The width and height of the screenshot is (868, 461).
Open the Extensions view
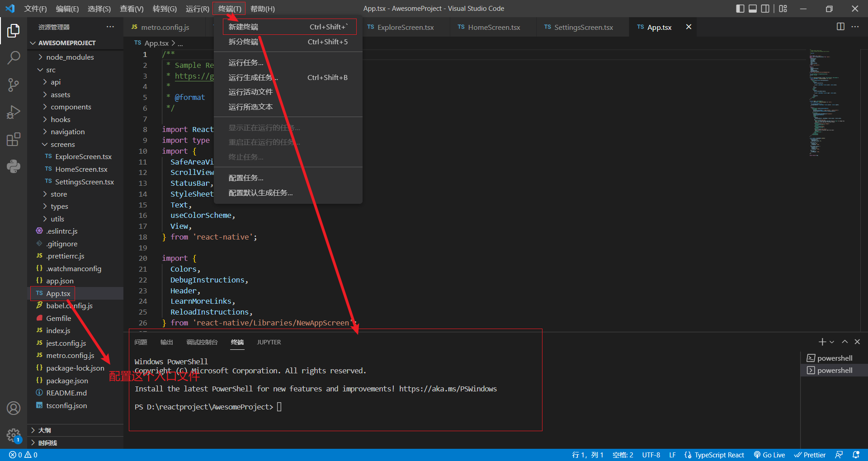tap(14, 139)
